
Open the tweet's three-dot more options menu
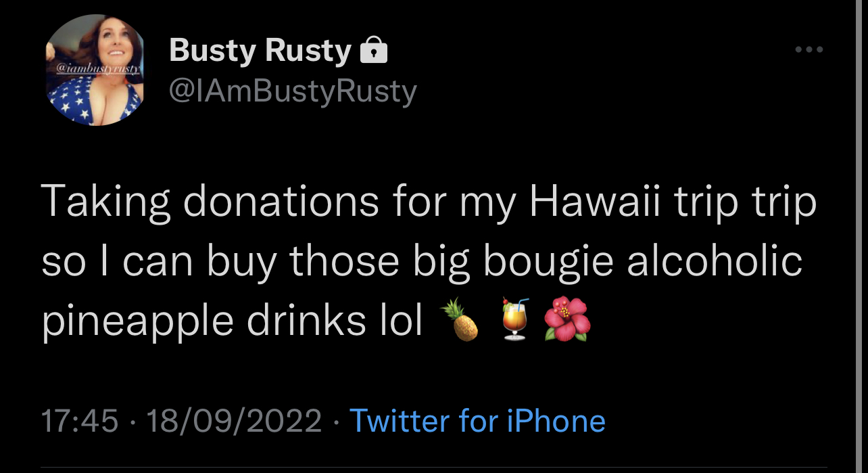(809, 49)
